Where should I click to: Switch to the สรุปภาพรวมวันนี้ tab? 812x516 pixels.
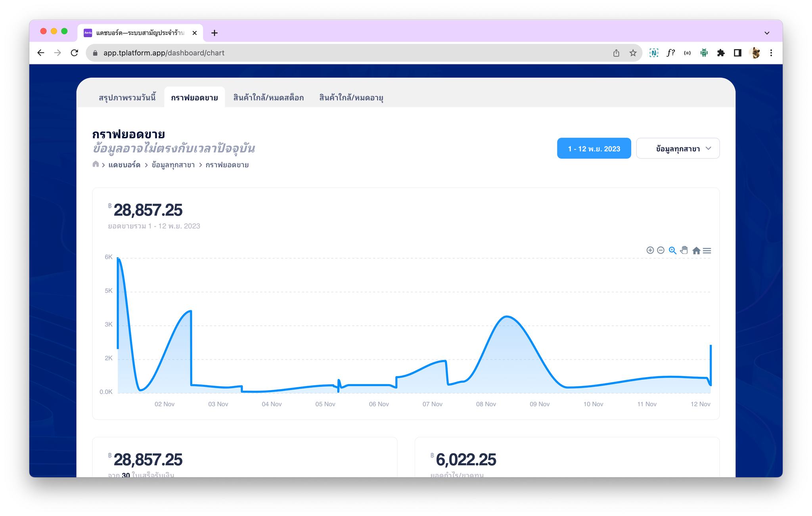point(127,97)
